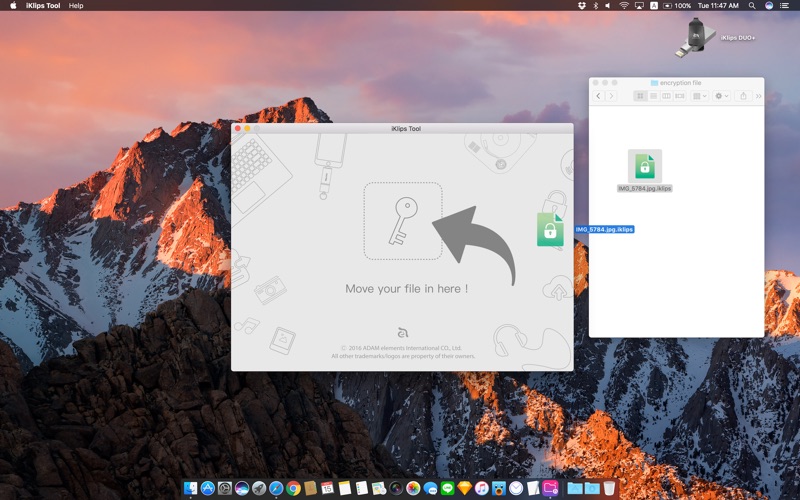
Task: Open Notification Center from menu bar
Action: coord(785,6)
